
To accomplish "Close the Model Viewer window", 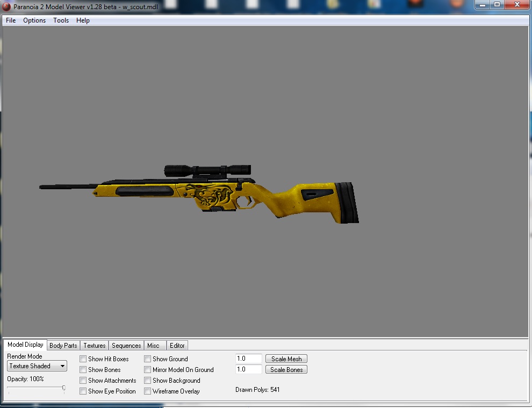I will [x=517, y=5].
